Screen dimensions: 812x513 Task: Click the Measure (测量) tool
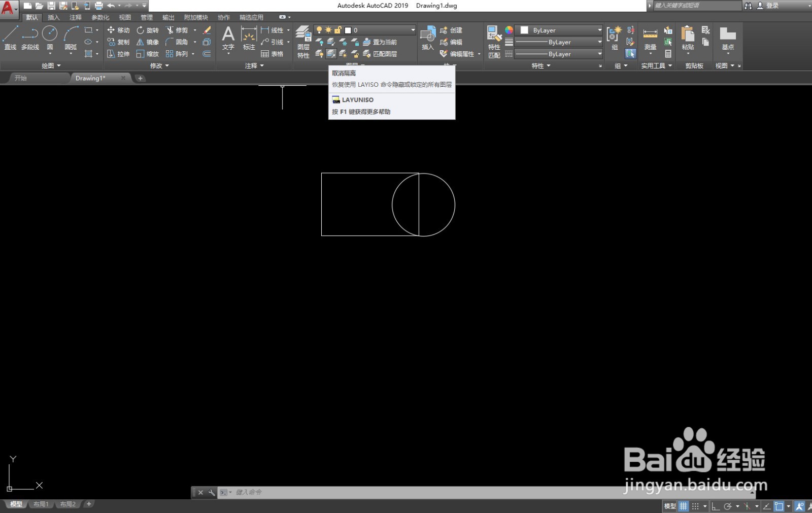(x=650, y=40)
